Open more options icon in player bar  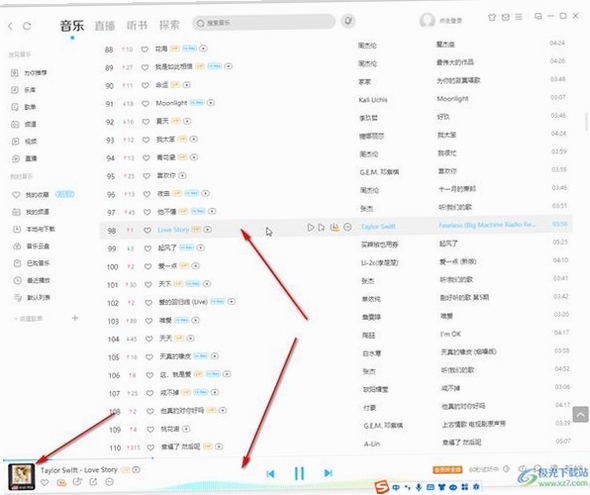click(x=109, y=482)
